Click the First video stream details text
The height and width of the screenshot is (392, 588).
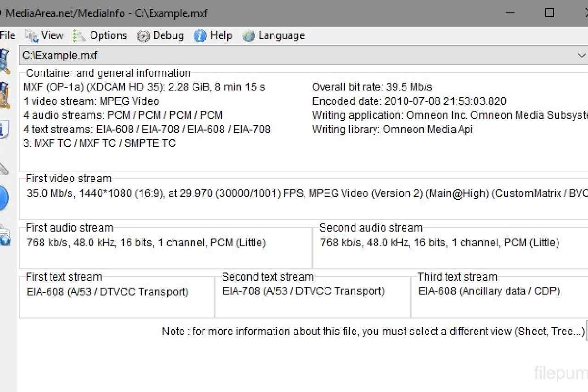tap(307, 193)
